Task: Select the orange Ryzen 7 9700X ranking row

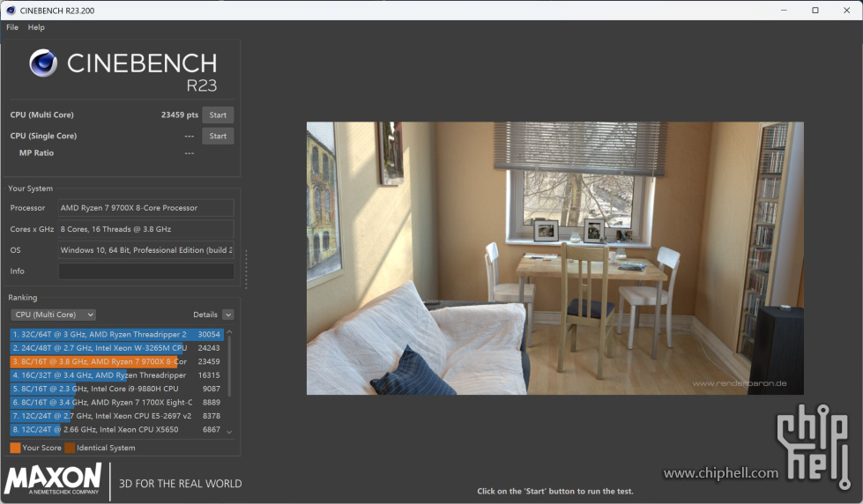Action: [x=116, y=361]
